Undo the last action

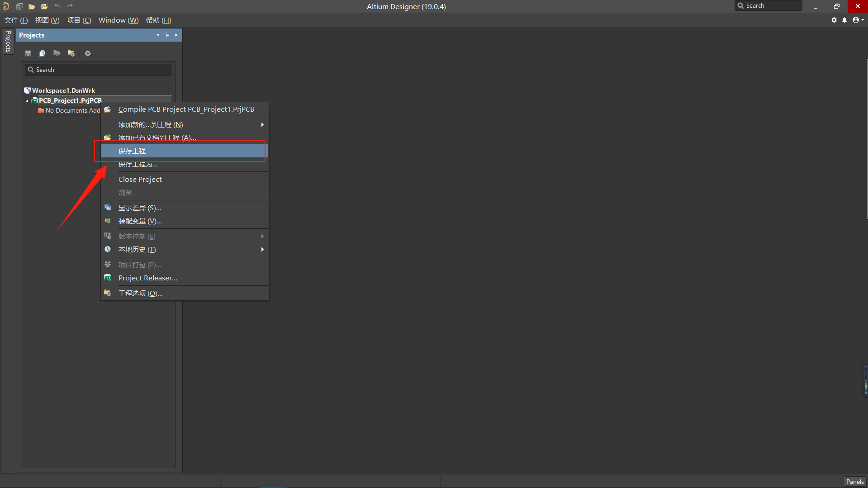pos(57,6)
